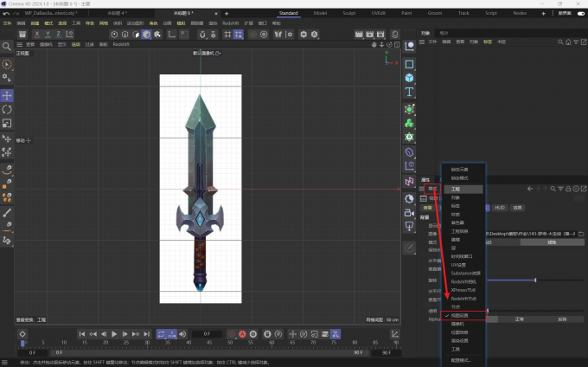The width and height of the screenshot is (588, 367).
Task: Add a Null object square icon
Action: tap(409, 64)
